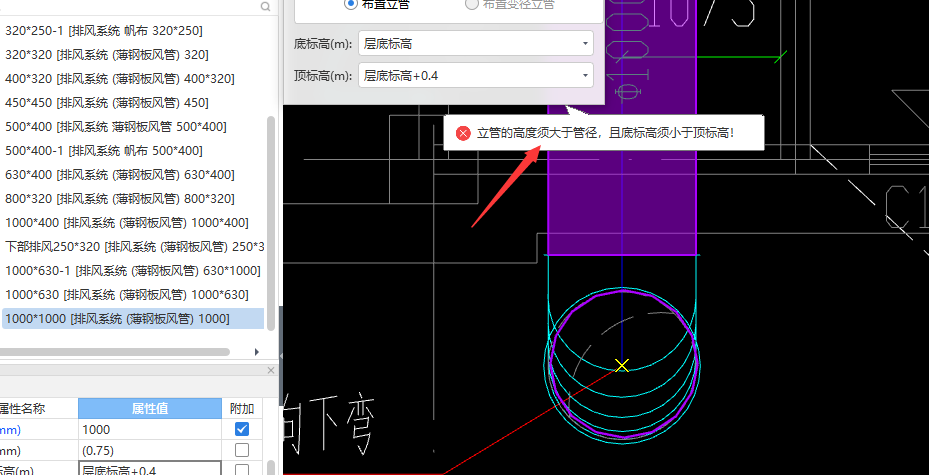Check the 附加 checkbox for the 层底标高+0.4 row
This screenshot has height=475, width=929.
242,470
